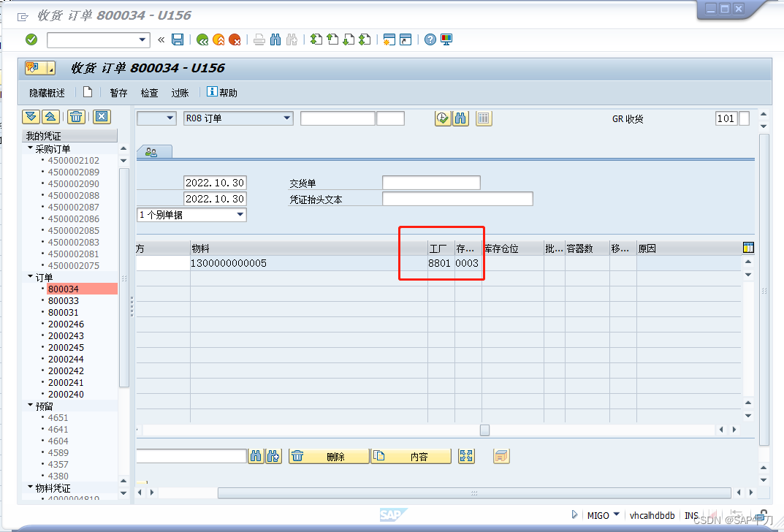Collapse the 订单 tree node
This screenshot has height=532, width=784.
click(x=31, y=276)
